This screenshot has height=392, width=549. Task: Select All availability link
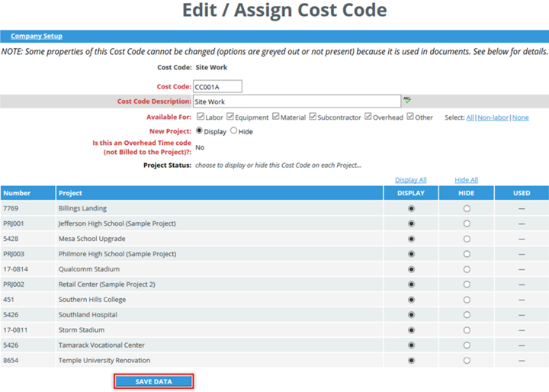click(470, 117)
